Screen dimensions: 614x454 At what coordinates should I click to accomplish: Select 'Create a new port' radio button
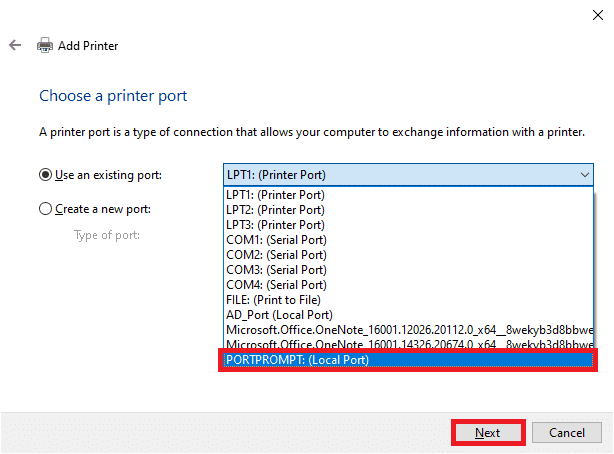(x=45, y=209)
